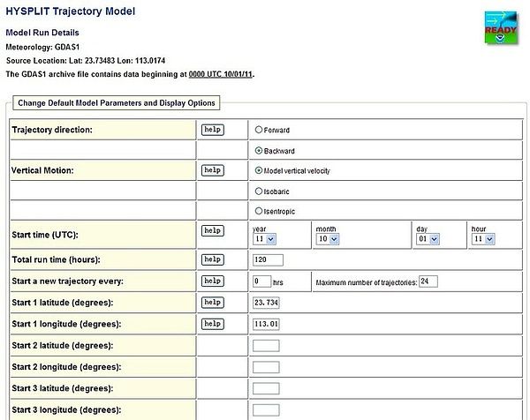Click the underlined 0000 UTC 10/01/11 text
Viewport: 530px width, 420px height.
(x=220, y=74)
